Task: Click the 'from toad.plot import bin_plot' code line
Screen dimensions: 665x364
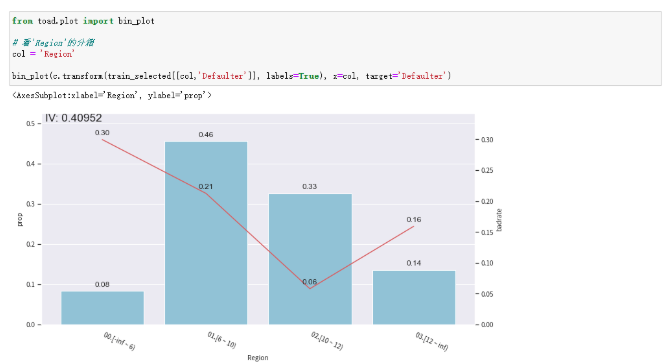Action: pyautogui.click(x=83, y=21)
